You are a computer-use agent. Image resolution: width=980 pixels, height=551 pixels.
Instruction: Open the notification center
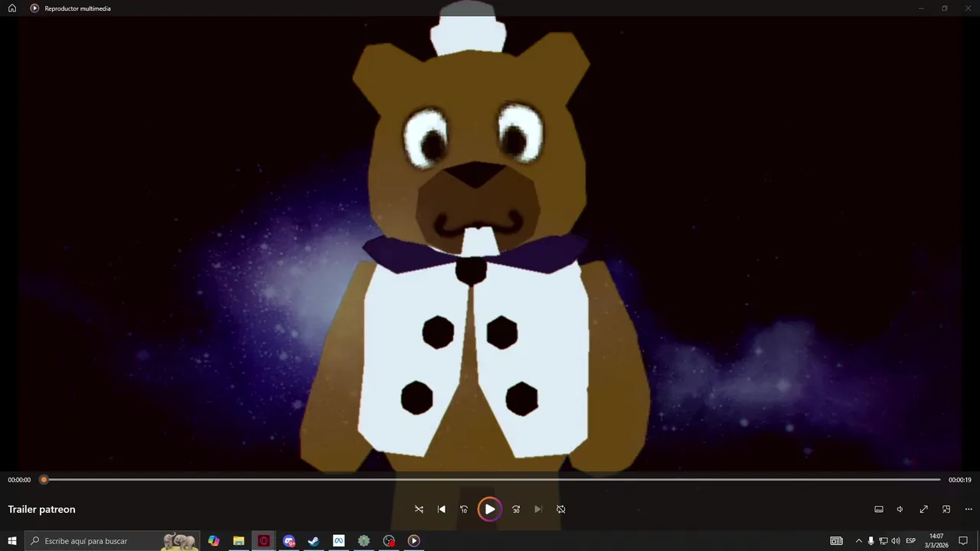[963, 541]
